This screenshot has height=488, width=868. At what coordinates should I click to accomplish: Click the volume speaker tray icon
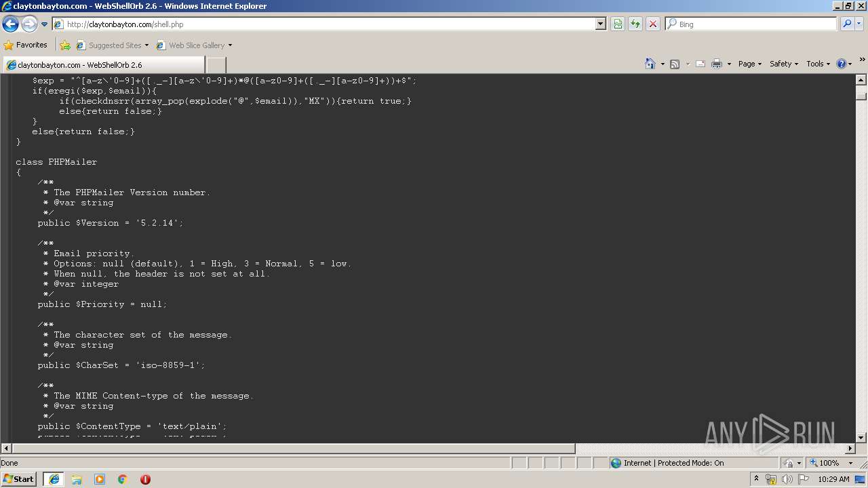coord(787,479)
